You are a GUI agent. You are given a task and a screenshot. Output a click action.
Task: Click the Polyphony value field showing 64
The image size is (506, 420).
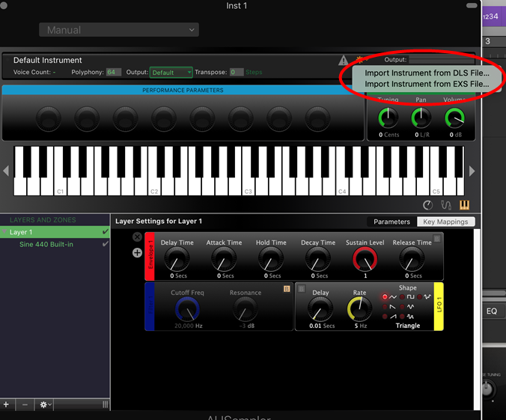(114, 72)
